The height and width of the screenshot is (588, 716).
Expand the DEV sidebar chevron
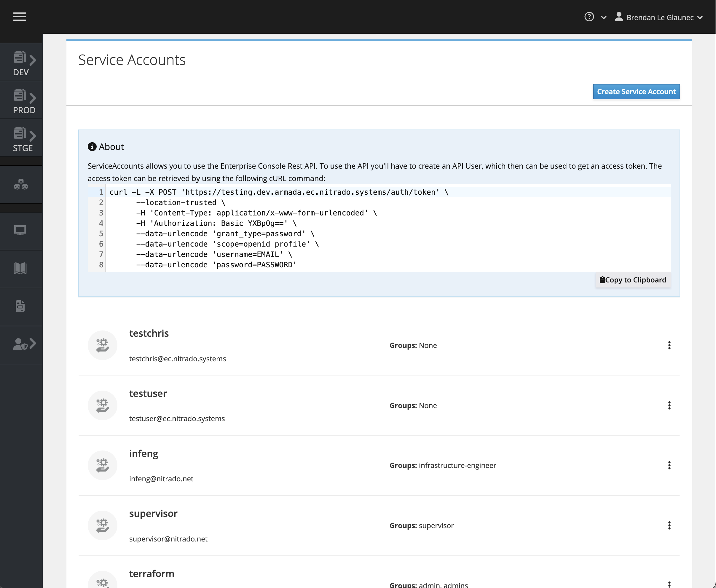(33, 60)
